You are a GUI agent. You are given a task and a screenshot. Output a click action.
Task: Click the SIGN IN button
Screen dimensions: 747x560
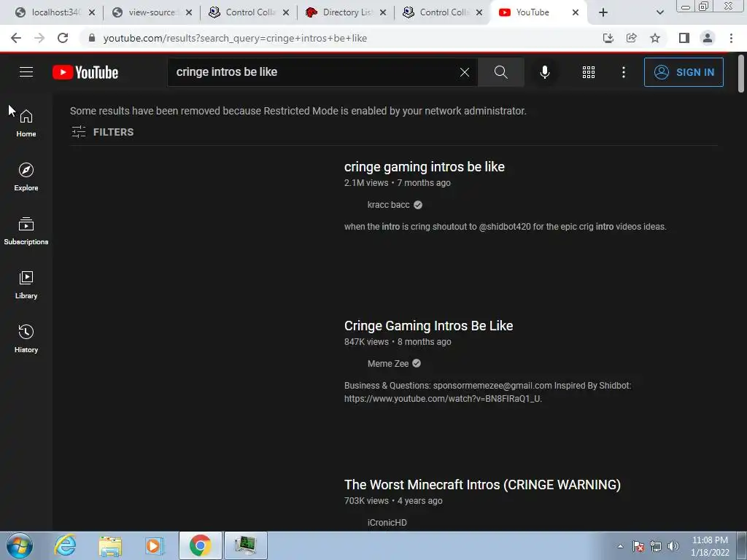[x=684, y=72]
